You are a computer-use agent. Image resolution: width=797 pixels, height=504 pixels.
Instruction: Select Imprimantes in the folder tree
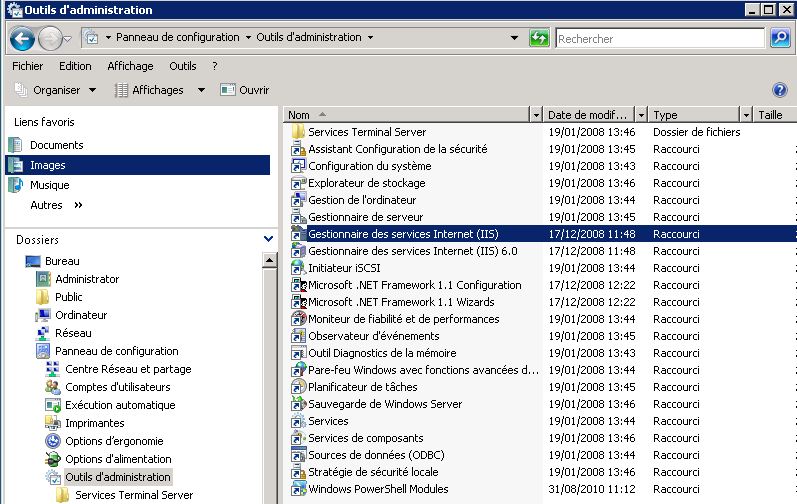pos(94,423)
